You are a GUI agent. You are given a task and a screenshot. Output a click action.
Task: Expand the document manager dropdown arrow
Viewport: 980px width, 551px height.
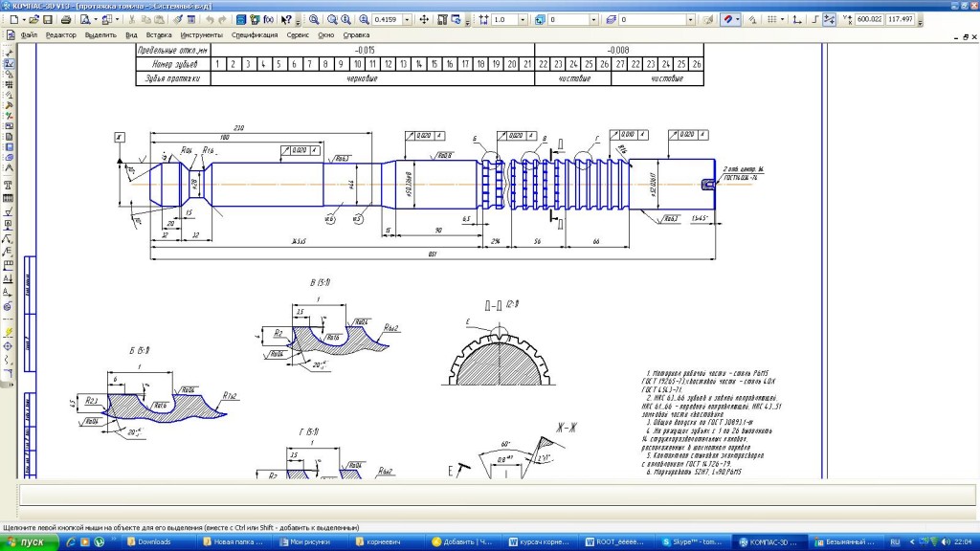pos(117,20)
